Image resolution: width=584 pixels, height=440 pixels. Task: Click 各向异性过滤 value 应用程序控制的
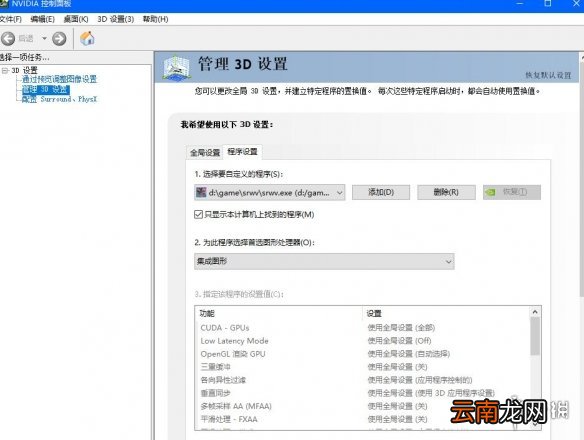(420, 380)
